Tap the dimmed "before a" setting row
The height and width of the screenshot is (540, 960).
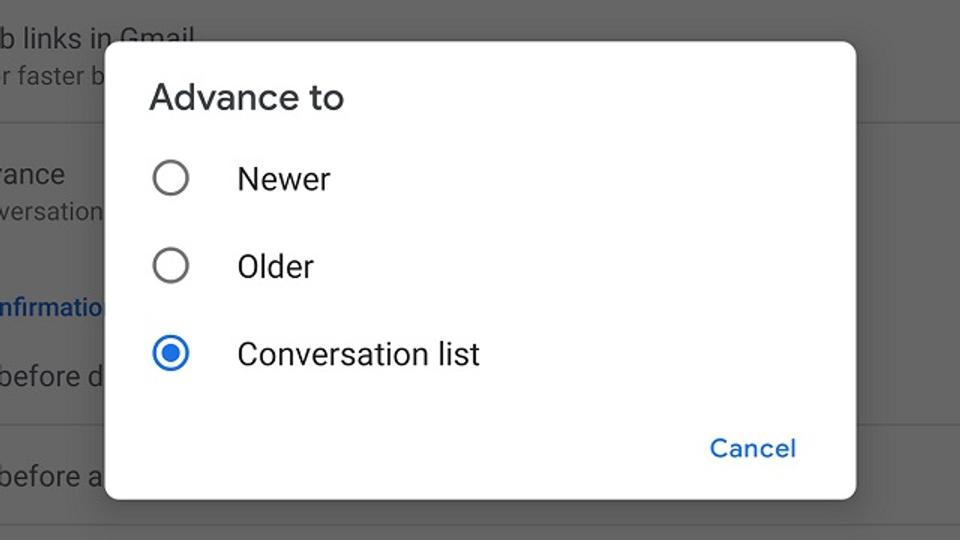point(51,476)
